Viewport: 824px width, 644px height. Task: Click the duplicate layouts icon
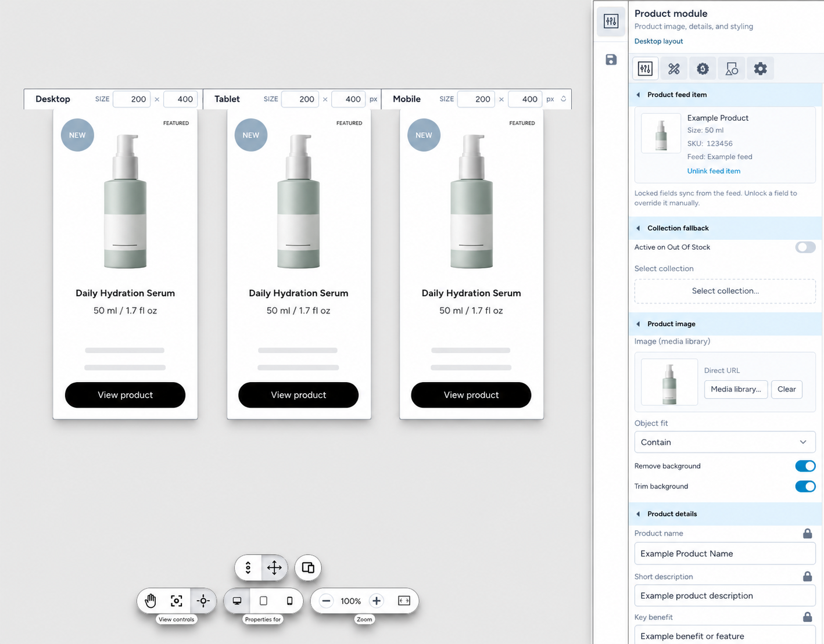308,567
